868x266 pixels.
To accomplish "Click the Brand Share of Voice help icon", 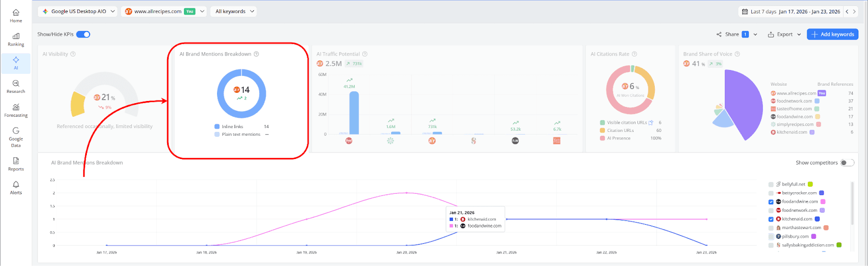I will [x=737, y=54].
